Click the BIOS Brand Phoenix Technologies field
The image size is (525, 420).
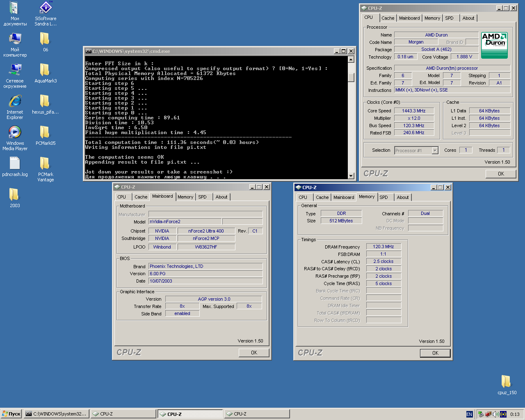click(x=205, y=266)
